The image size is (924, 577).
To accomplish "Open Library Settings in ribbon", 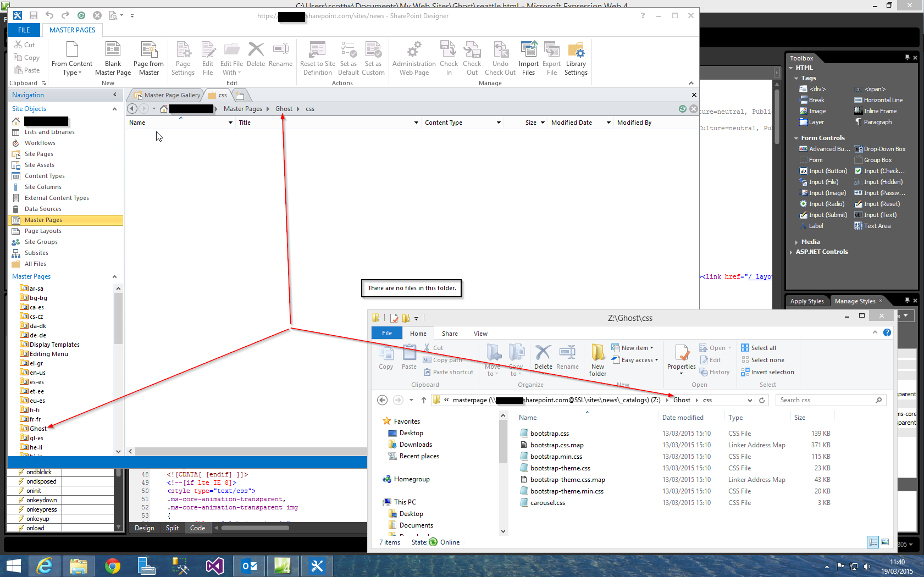I will click(x=576, y=58).
